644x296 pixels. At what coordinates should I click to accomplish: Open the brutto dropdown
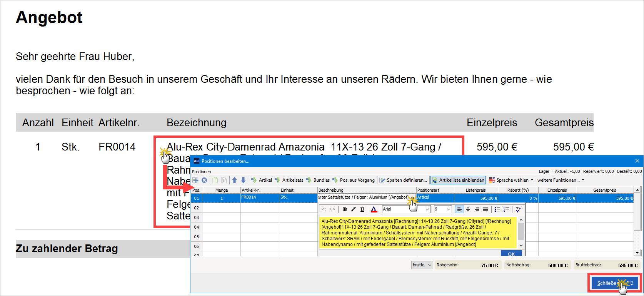click(x=422, y=265)
